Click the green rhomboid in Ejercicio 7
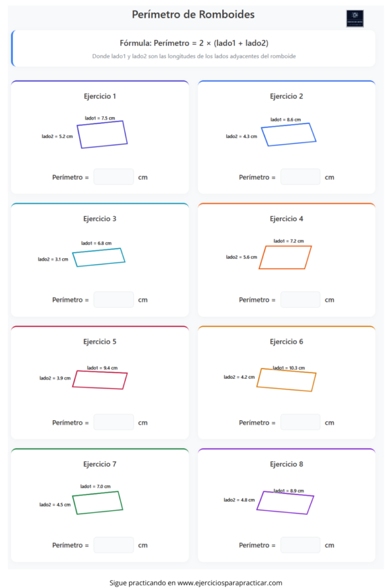The width and height of the screenshot is (392, 588). [97, 502]
